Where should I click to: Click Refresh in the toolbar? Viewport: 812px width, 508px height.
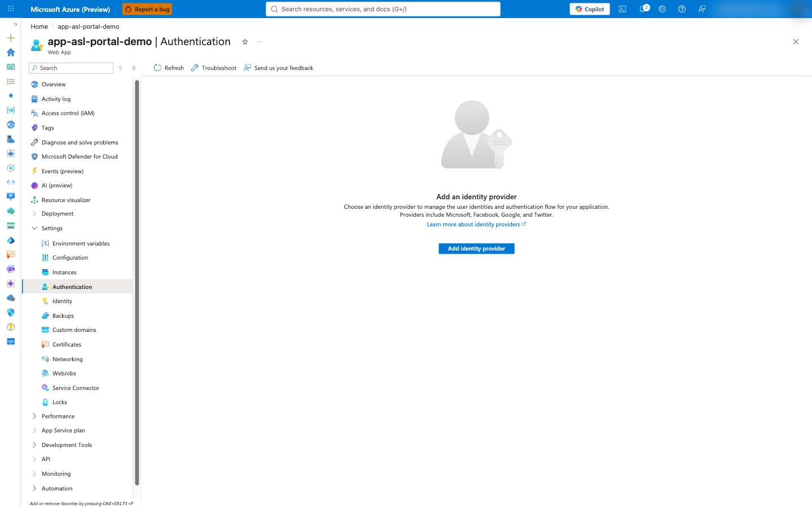[x=169, y=68]
